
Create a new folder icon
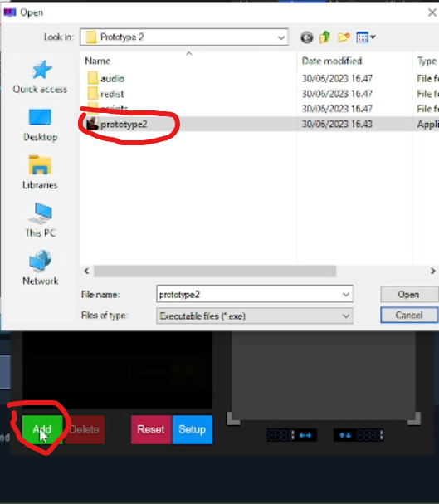(344, 37)
